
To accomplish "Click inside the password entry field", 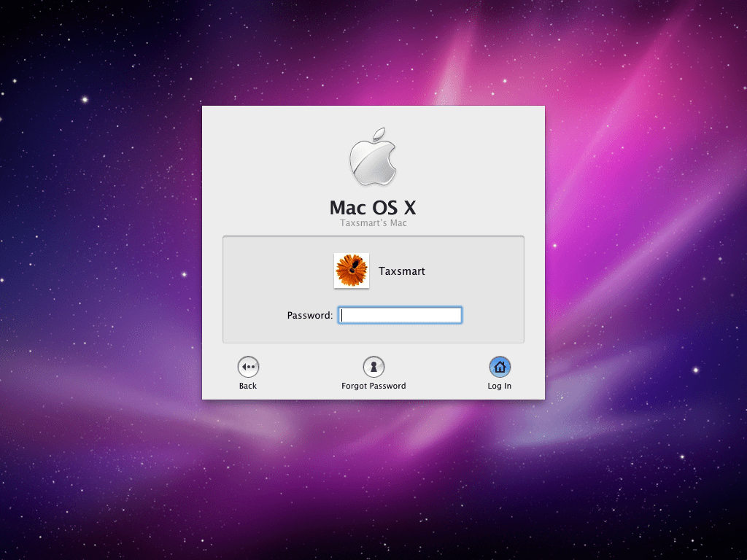I will pos(400,315).
